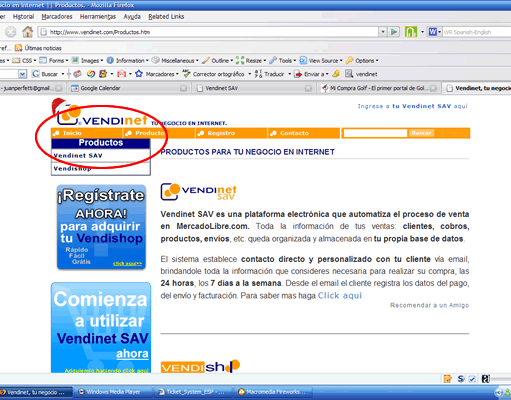The height and width of the screenshot is (400, 511).
Task: Click the Traducir toolbar button
Action: tap(270, 74)
